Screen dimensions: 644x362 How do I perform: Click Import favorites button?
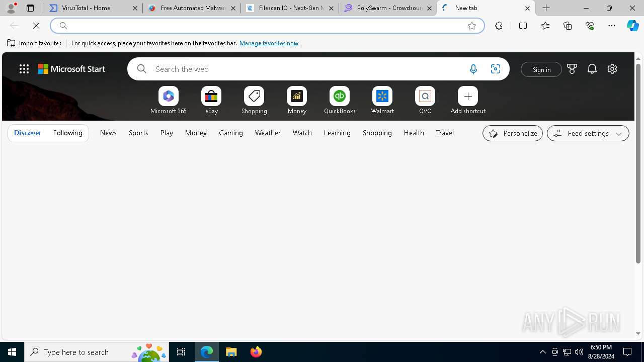tap(34, 43)
